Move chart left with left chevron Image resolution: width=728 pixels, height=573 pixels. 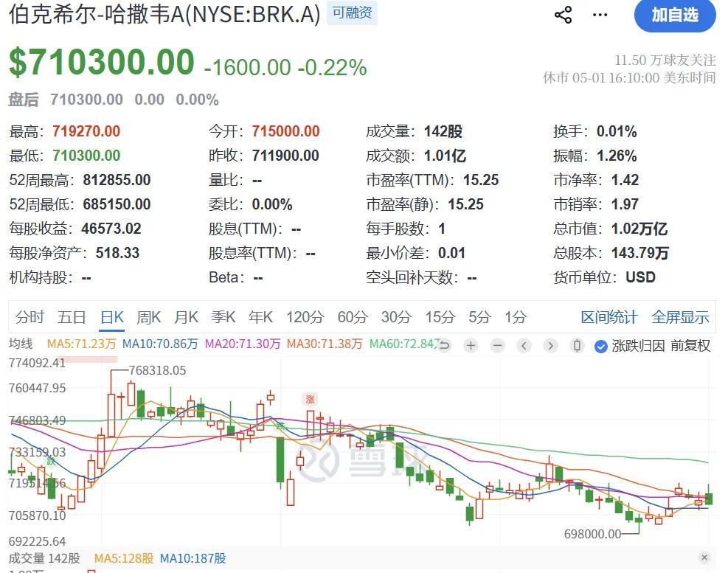click(524, 345)
